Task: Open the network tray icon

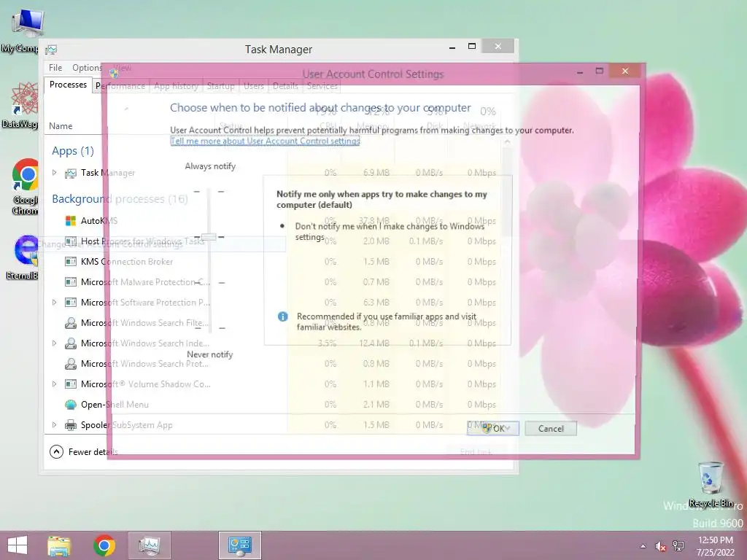Action: pyautogui.click(x=678, y=546)
